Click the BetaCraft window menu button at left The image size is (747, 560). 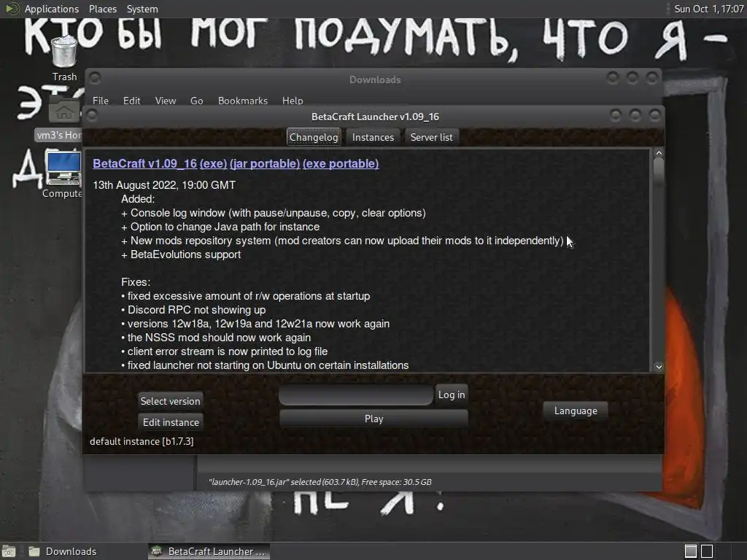[x=93, y=115]
